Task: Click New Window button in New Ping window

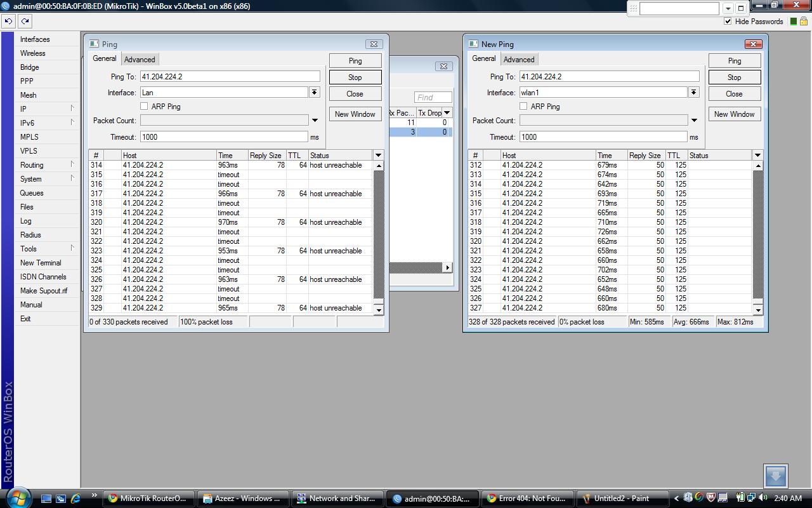Action: (x=735, y=114)
